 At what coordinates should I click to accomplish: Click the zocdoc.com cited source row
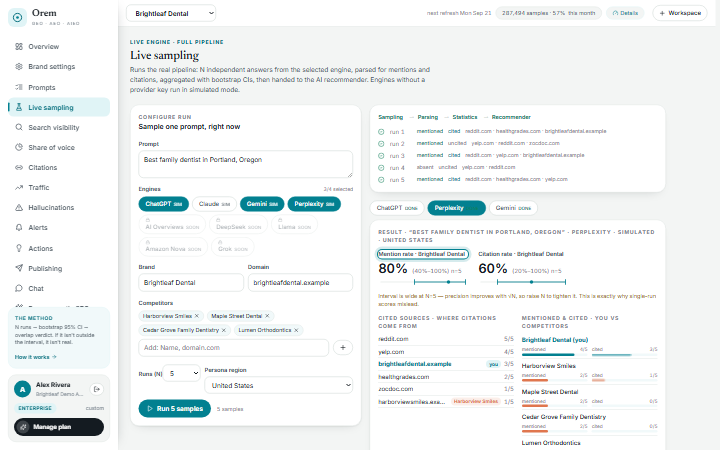[446, 389]
